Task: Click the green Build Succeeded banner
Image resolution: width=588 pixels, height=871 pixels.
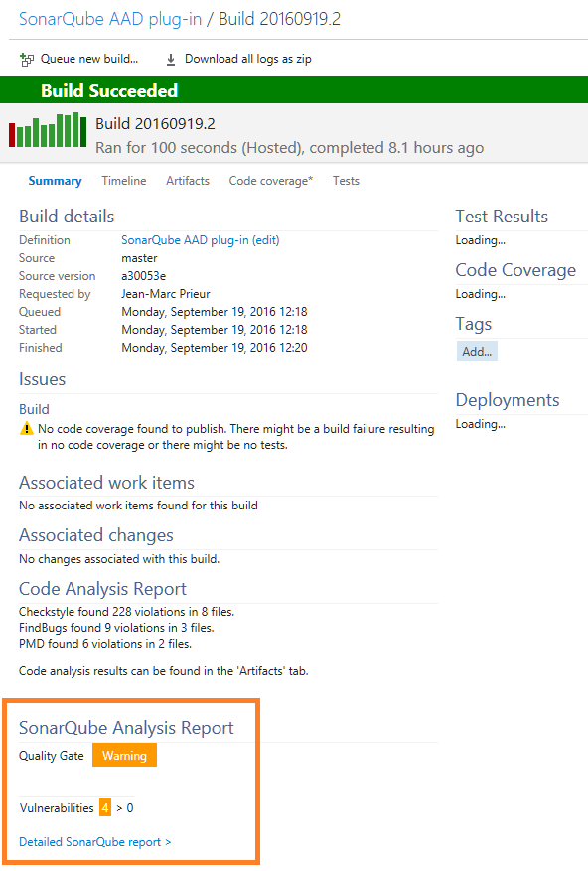Action: [x=294, y=90]
